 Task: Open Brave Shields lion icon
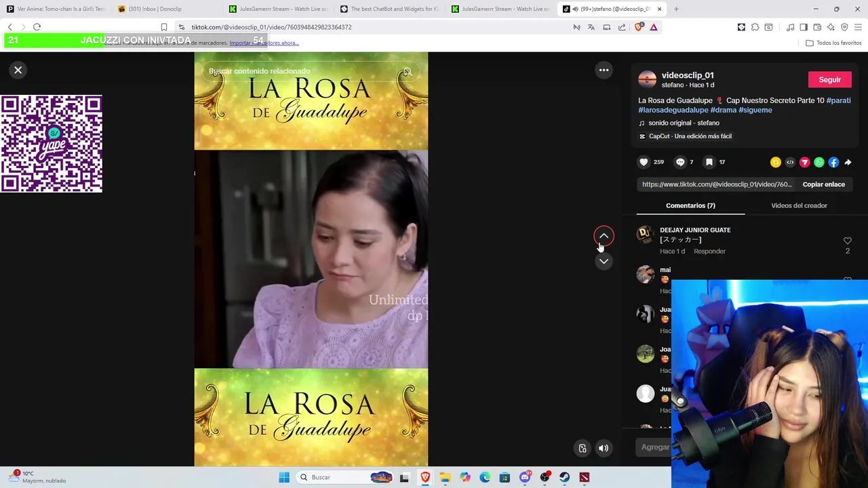[639, 27]
